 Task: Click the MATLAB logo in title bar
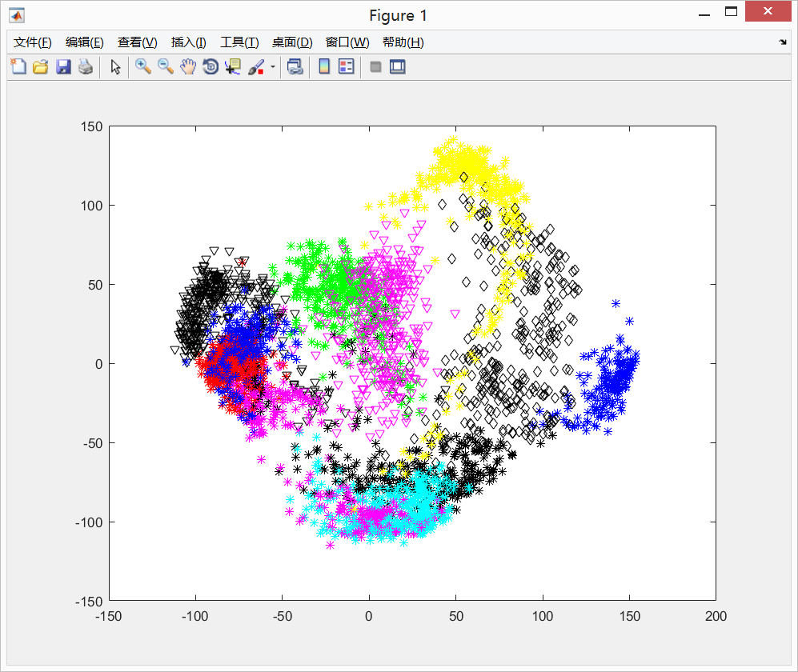17,16
